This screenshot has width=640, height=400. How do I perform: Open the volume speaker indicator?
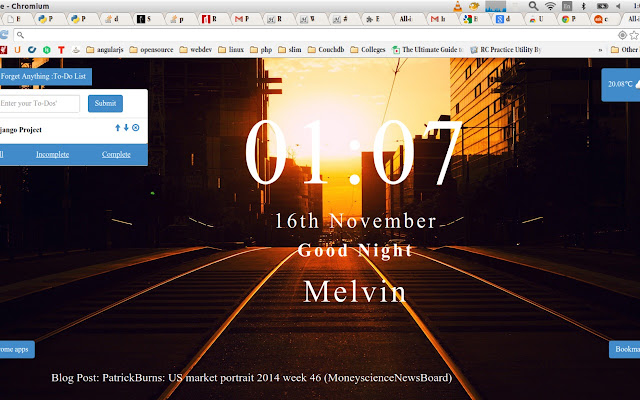(618, 6)
